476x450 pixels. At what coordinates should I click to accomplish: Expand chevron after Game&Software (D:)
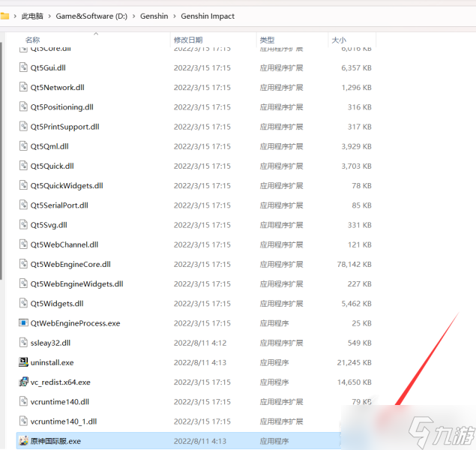(x=133, y=16)
